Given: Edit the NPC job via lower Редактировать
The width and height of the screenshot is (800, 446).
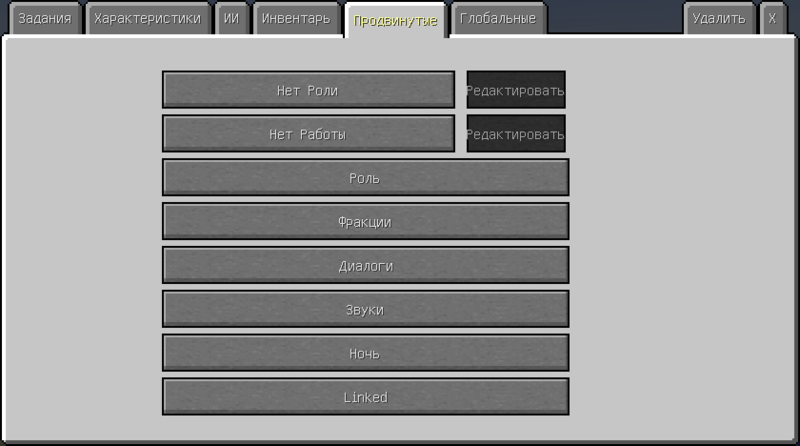Looking at the screenshot, I should point(516,134).
